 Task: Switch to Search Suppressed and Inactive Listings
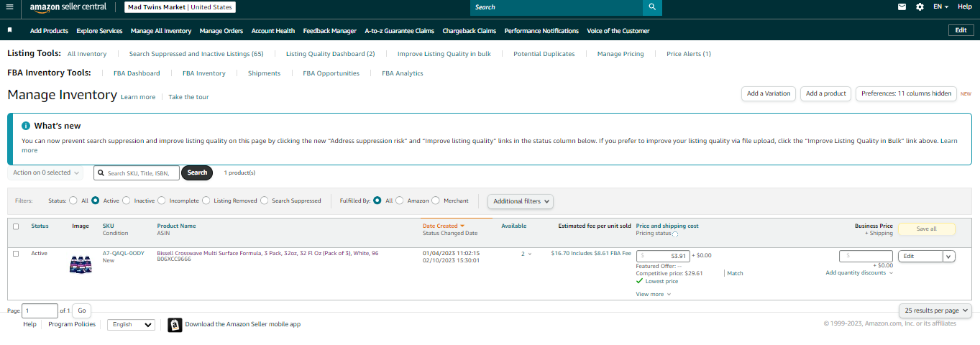[x=196, y=54]
